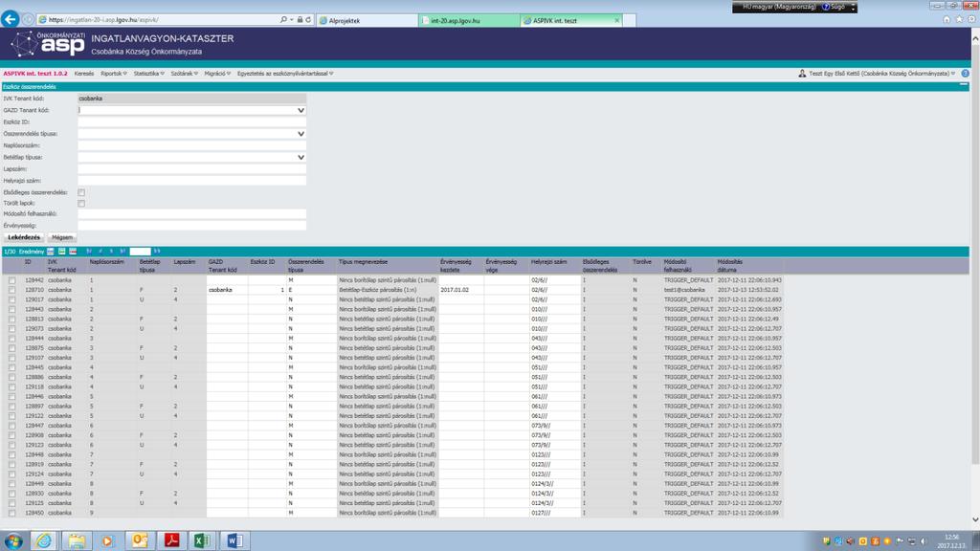
Task: Click the green export icon in results bar
Action: (x=62, y=252)
